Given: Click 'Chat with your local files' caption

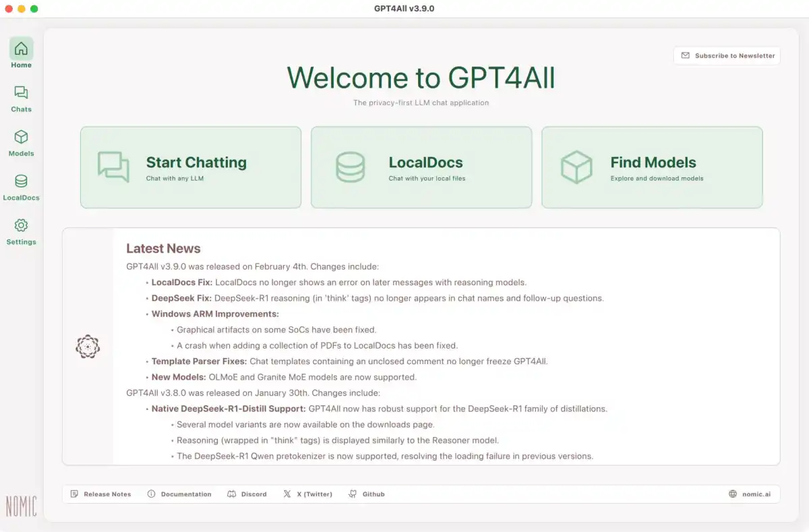Looking at the screenshot, I should [x=427, y=179].
